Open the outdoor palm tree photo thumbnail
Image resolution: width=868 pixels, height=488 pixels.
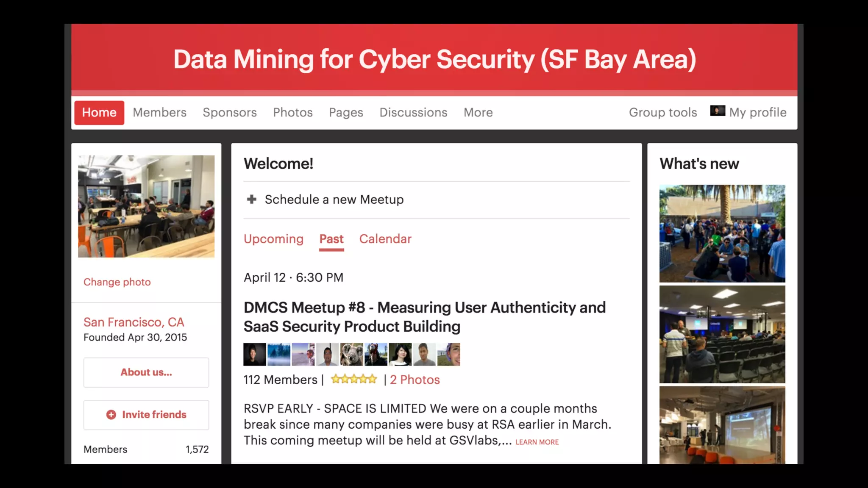(x=722, y=233)
